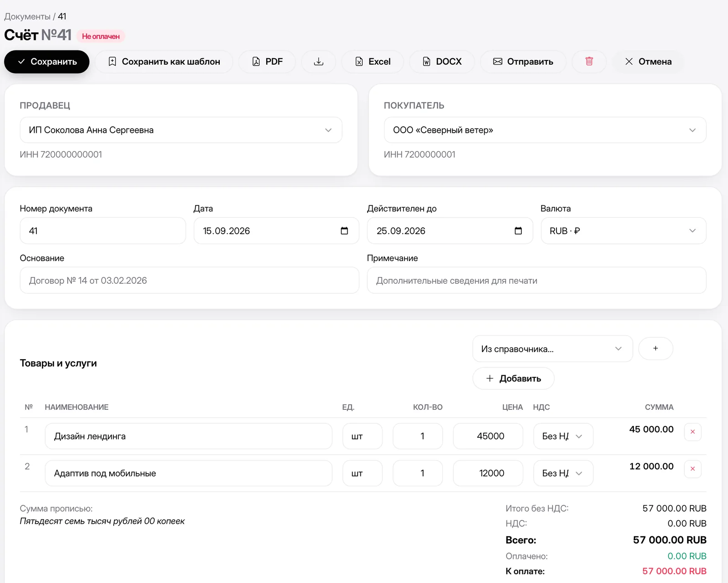Focus the Основание input field

(189, 280)
